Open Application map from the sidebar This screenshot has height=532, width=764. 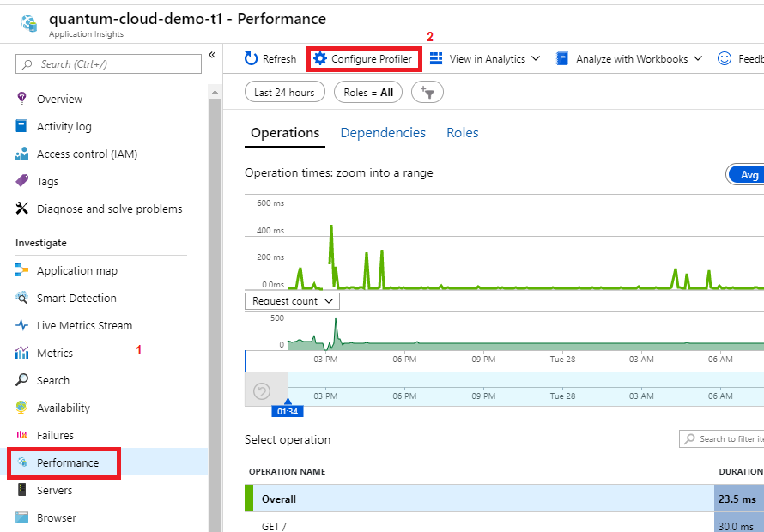pyautogui.click(x=76, y=270)
